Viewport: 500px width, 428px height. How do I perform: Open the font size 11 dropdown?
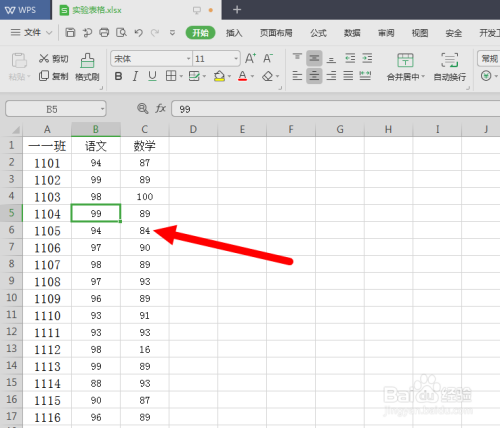[236, 59]
